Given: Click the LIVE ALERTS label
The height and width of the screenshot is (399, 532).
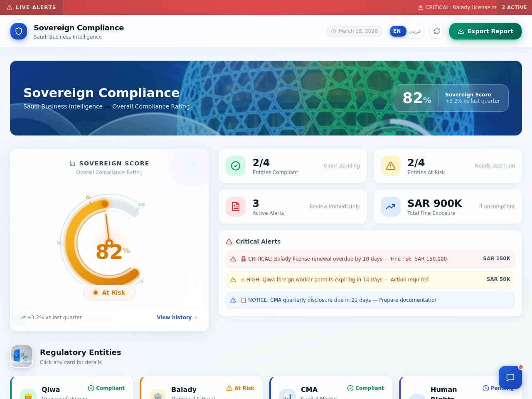Looking at the screenshot, I should 36,7.
